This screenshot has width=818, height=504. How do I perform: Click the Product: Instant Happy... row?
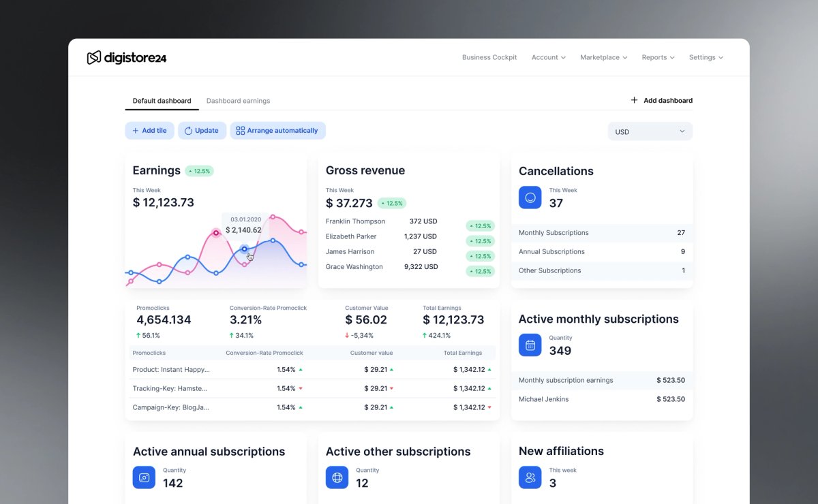click(312, 370)
